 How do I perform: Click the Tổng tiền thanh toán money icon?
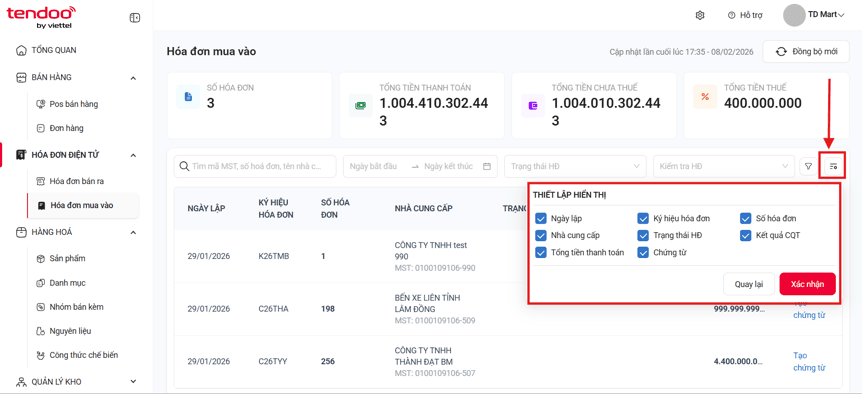coord(361,106)
